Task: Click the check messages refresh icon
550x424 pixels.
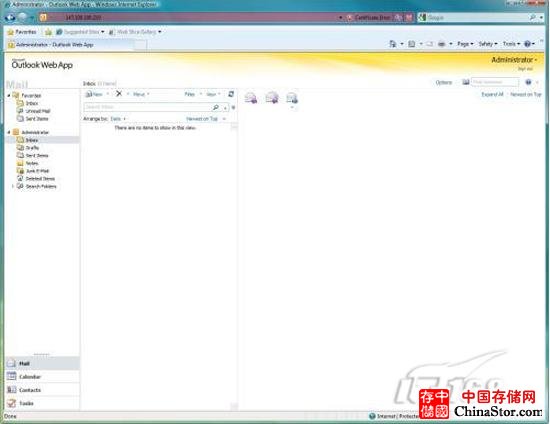Action: (x=231, y=94)
